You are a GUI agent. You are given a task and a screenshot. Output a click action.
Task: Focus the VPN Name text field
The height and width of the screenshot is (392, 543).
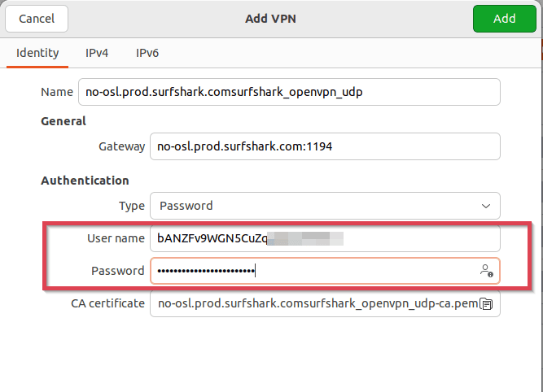point(289,92)
